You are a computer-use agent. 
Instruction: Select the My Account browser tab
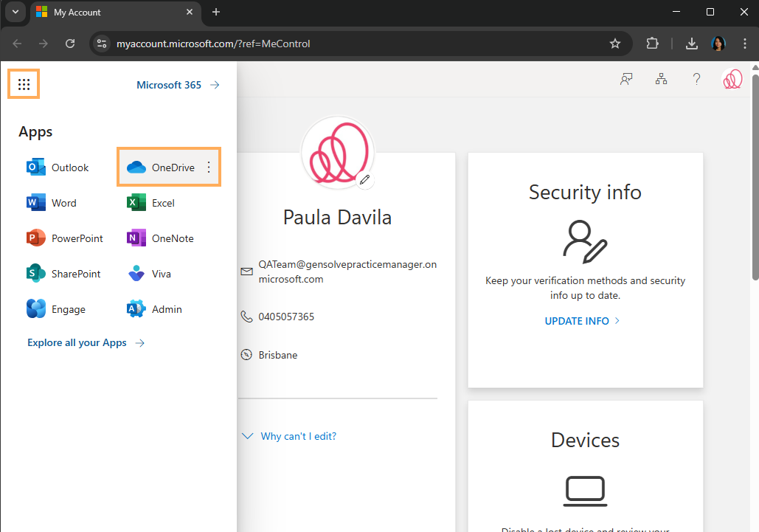[111, 13]
